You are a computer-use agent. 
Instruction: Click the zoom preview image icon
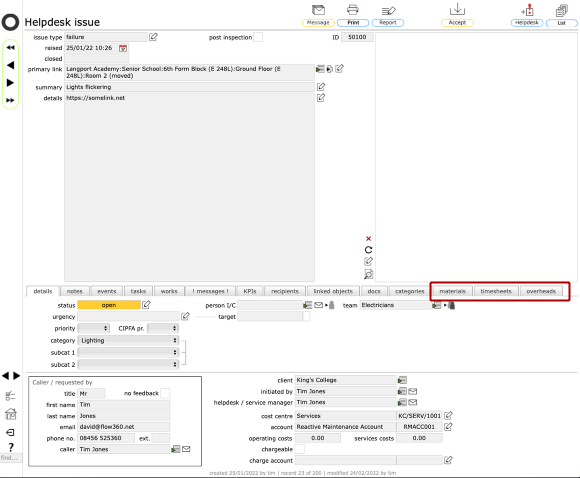coord(368,274)
